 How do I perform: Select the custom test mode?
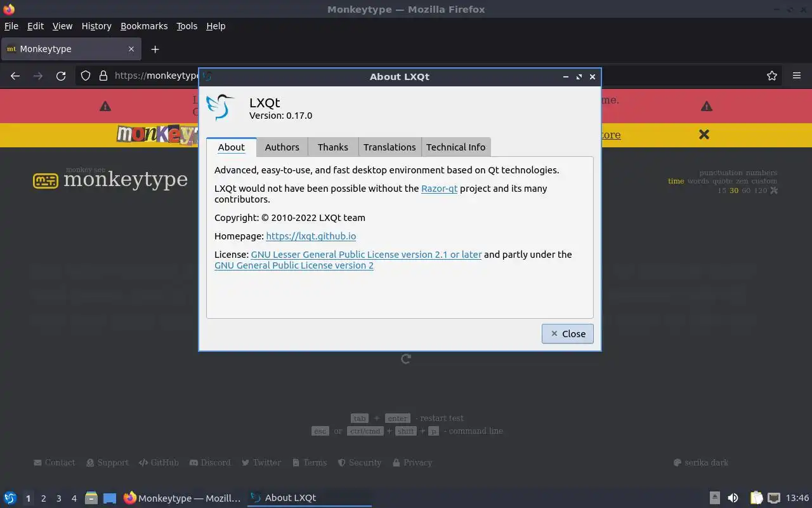(764, 182)
